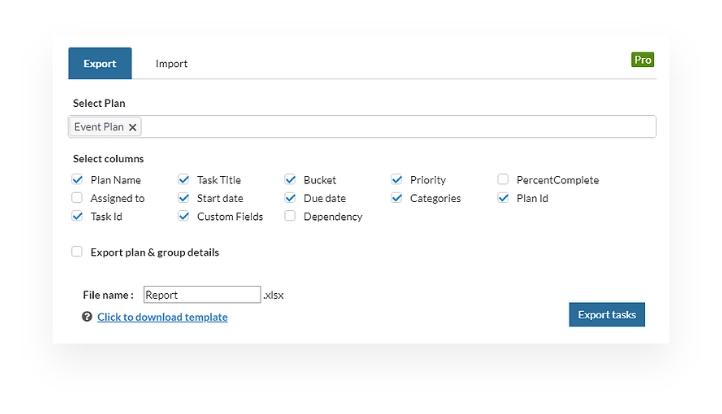Toggle the Due date checkbox
The width and height of the screenshot is (722, 414).
click(290, 198)
